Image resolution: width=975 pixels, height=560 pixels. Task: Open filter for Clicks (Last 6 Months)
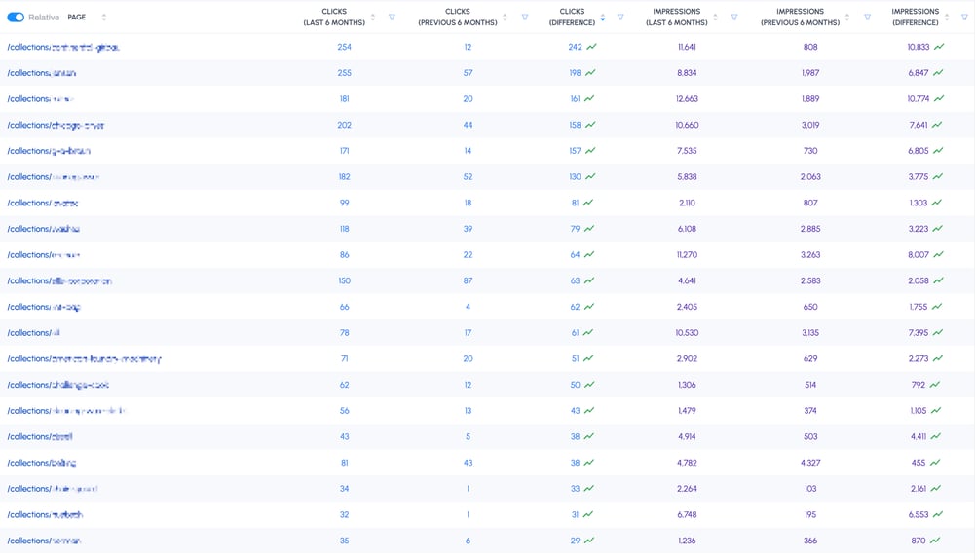tap(392, 17)
